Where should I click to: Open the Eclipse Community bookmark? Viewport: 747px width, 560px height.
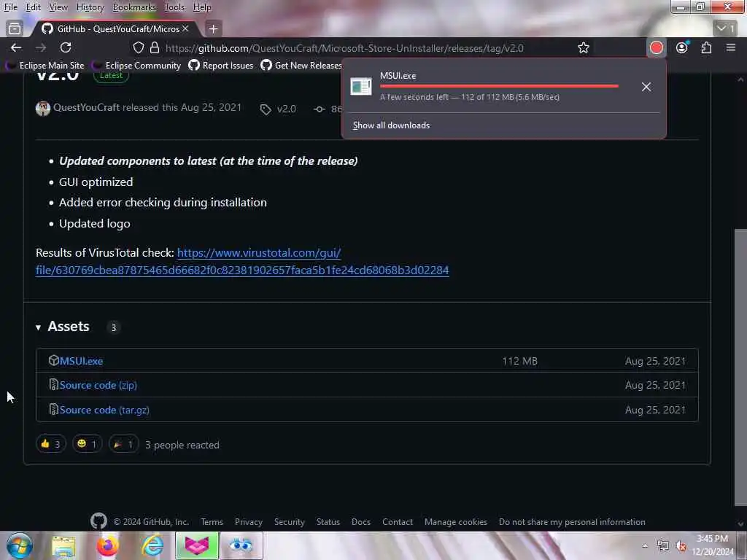pos(136,66)
